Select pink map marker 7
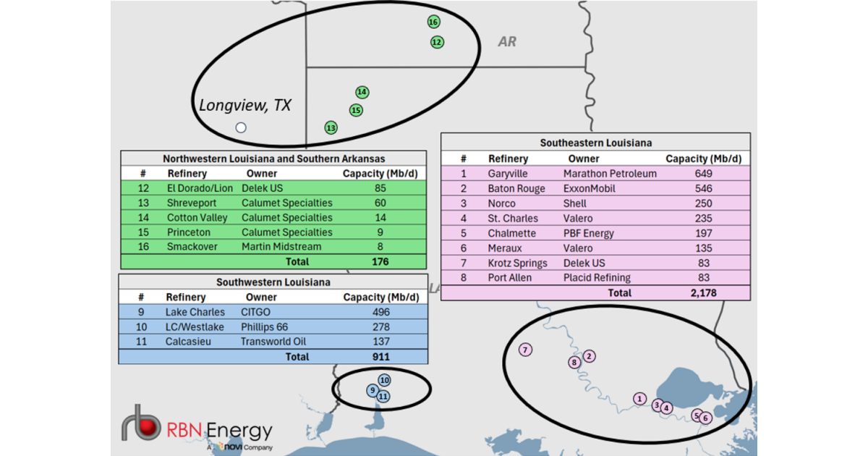Viewport: 868px width, 456px height. click(x=526, y=350)
